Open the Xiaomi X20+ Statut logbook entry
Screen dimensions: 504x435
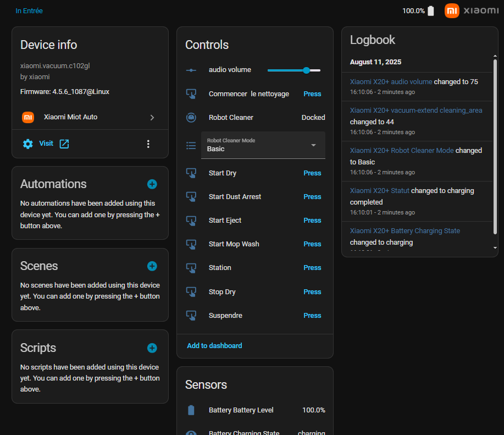[x=379, y=191]
